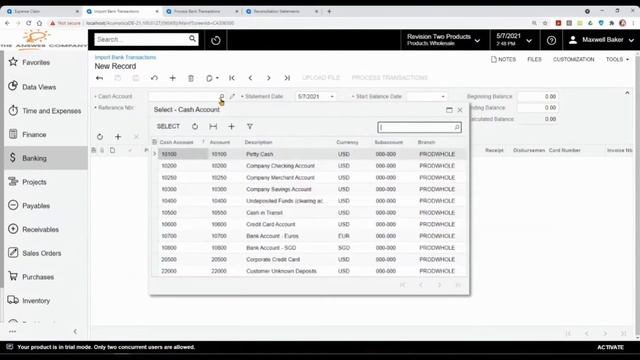Open Start Balance Date dropdown
Screen dimensions: 640x360
point(443,97)
